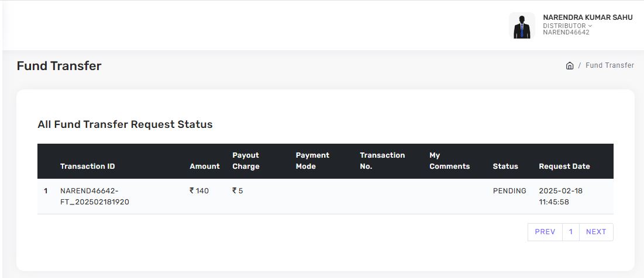Click the Payout Charge column header
Image resolution: width=644 pixels, height=278 pixels.
(246, 161)
